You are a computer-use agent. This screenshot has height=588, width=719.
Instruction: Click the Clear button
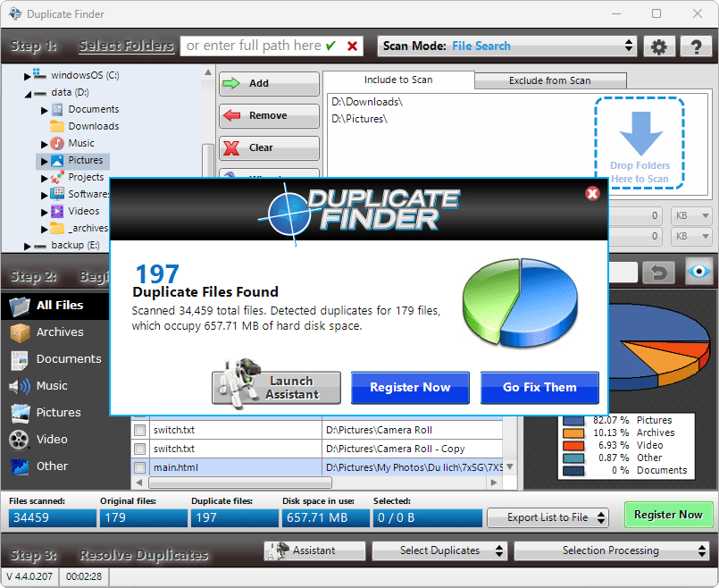click(x=269, y=147)
